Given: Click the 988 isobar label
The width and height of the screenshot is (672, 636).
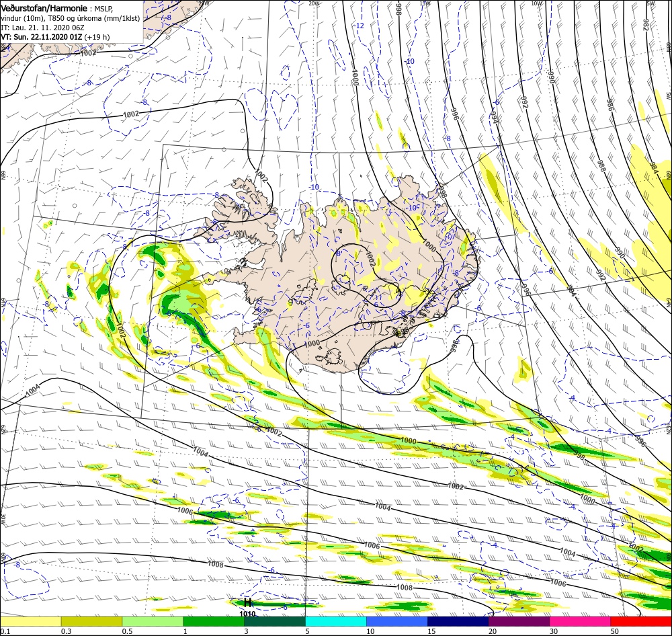Looking at the screenshot, I should tap(601, 165).
